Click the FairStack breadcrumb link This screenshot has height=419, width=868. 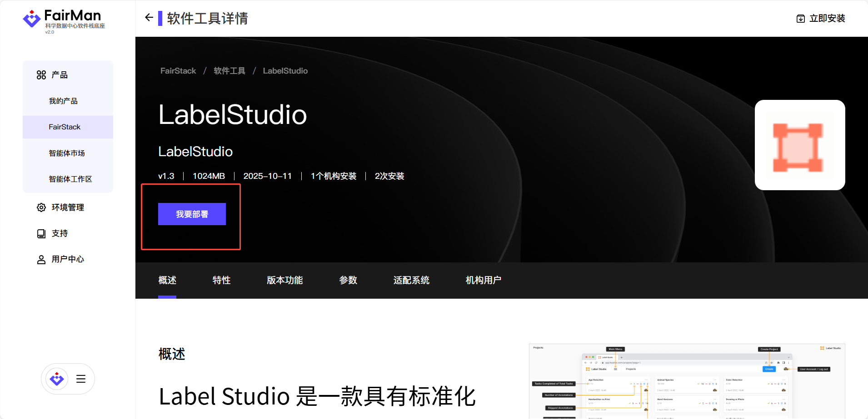point(178,71)
